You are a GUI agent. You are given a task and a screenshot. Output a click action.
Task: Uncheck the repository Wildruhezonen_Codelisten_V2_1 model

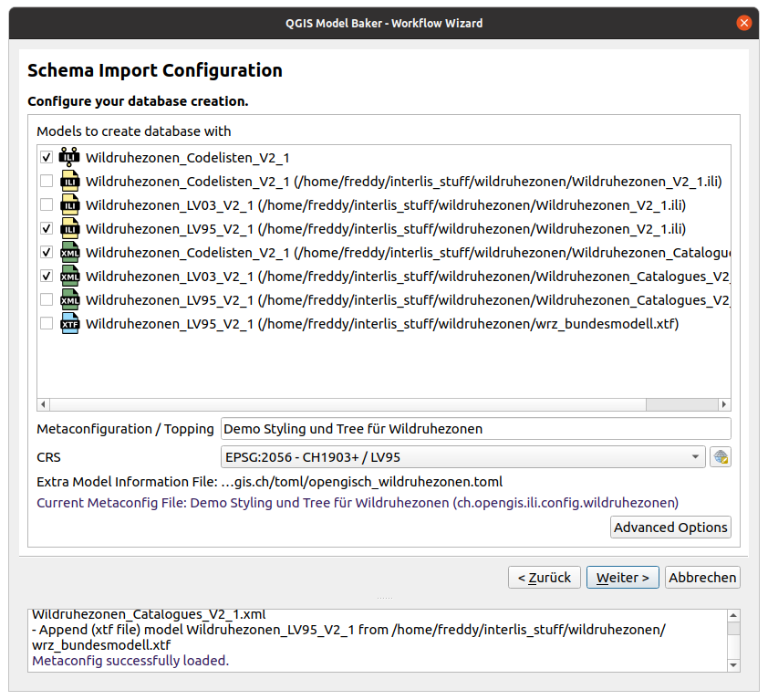[47, 157]
